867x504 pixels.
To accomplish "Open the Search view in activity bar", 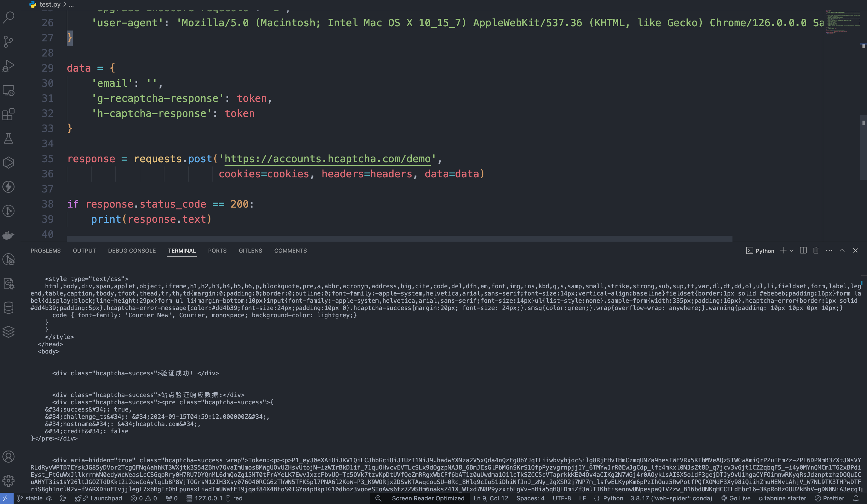I will pyautogui.click(x=8, y=17).
